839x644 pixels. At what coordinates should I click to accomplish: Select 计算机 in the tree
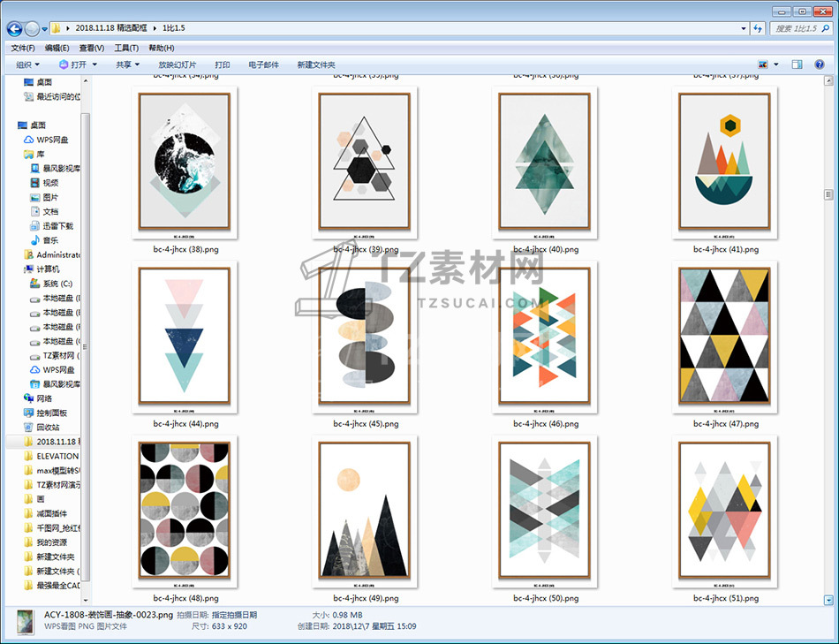click(x=42, y=269)
